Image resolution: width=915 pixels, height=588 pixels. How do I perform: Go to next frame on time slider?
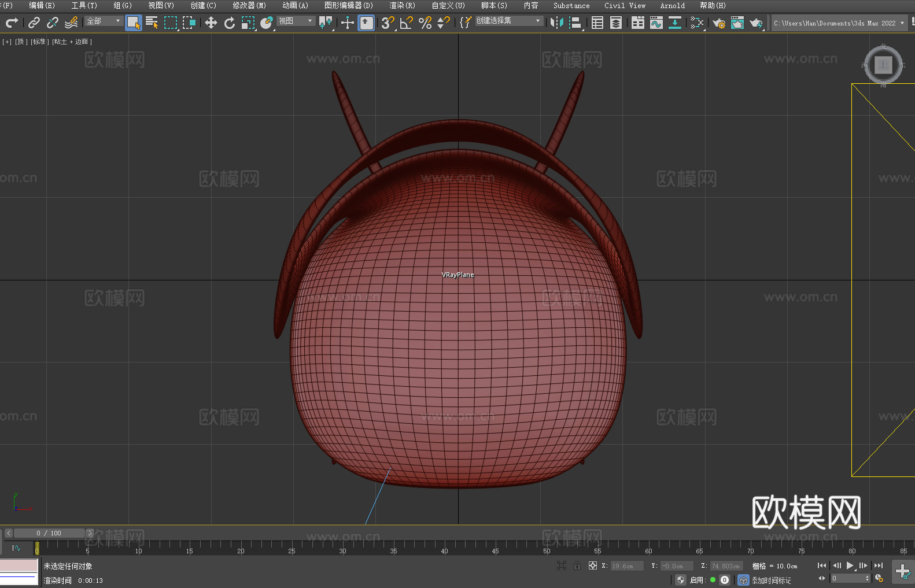pos(90,533)
